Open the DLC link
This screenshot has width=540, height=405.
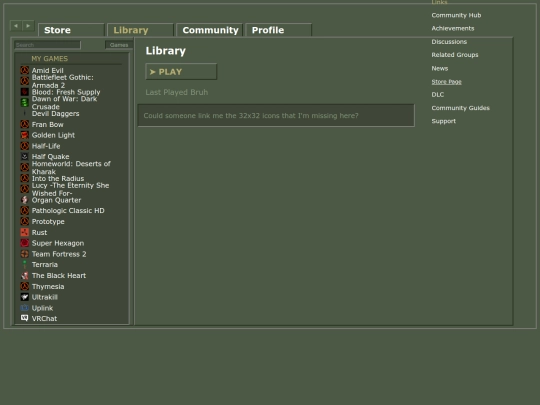pos(438,94)
